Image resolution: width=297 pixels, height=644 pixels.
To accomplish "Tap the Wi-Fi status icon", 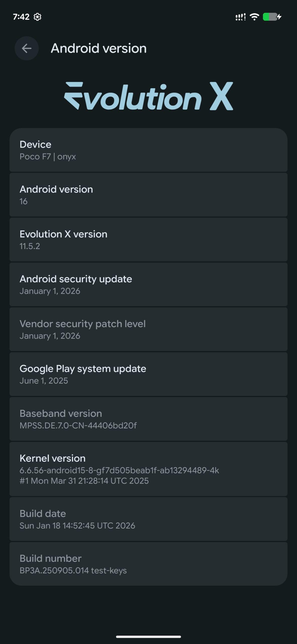I will tap(254, 17).
